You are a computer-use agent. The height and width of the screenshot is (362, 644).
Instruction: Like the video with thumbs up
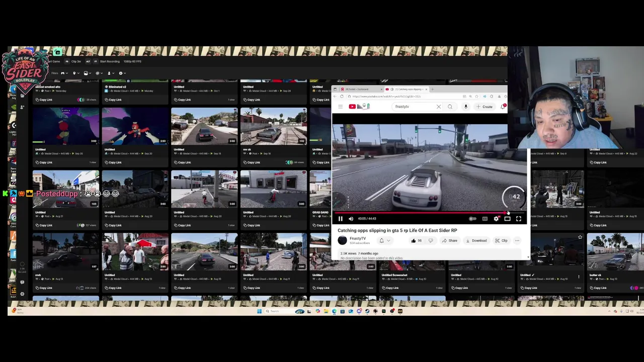pyautogui.click(x=417, y=241)
